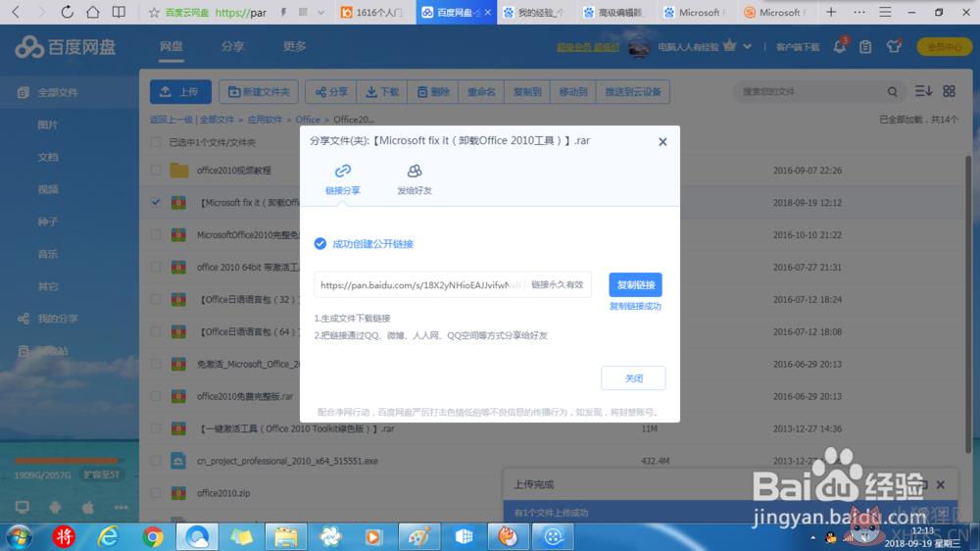The height and width of the screenshot is (551, 980).
Task: Open the 网盘 top navigation tab
Action: tap(171, 46)
